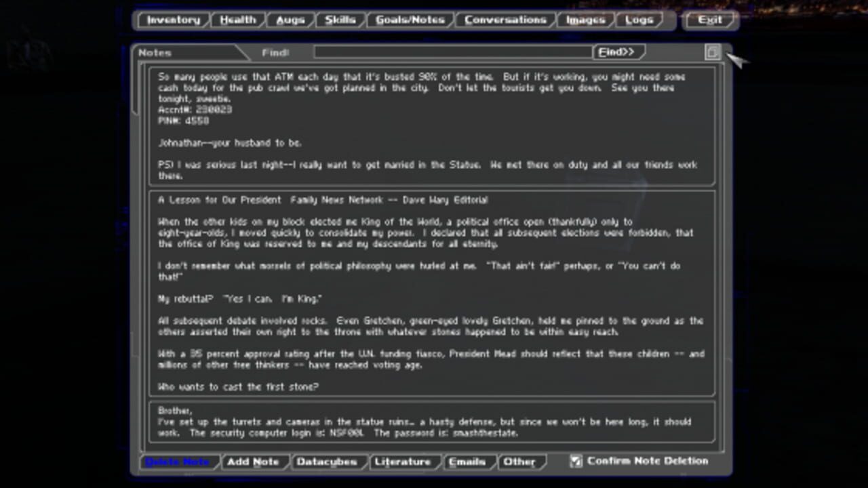
Task: Select "A Lesson for Our President" headline
Action: [x=221, y=200]
